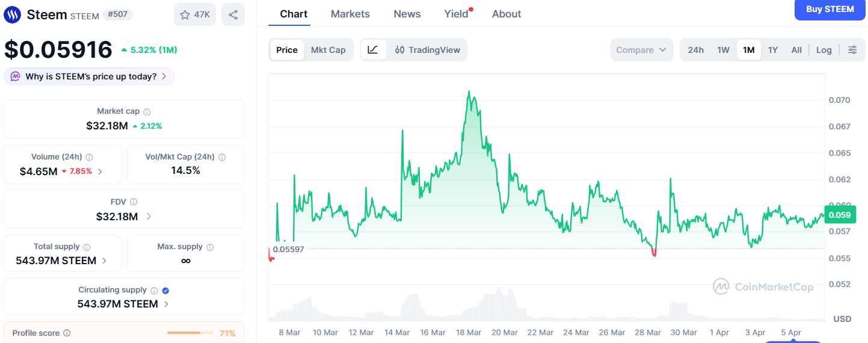Expand the FDV details chevron
Viewport: 868px width, 343px height.
pos(149,217)
